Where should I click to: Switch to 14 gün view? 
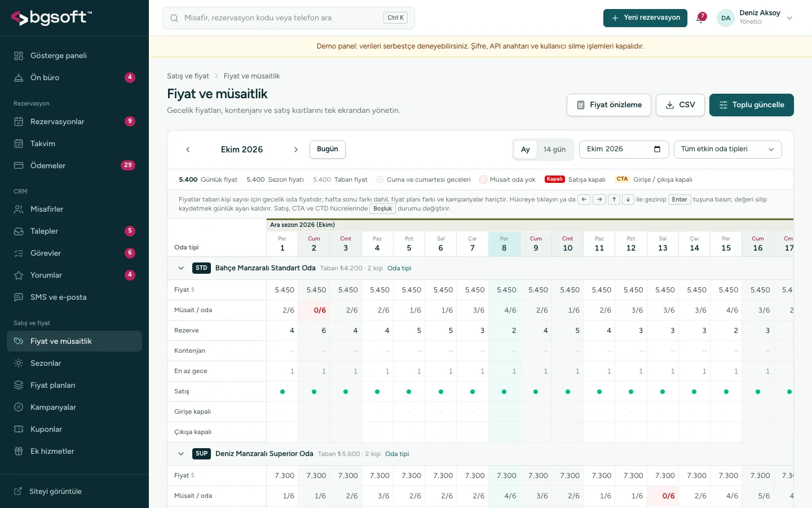pos(554,150)
